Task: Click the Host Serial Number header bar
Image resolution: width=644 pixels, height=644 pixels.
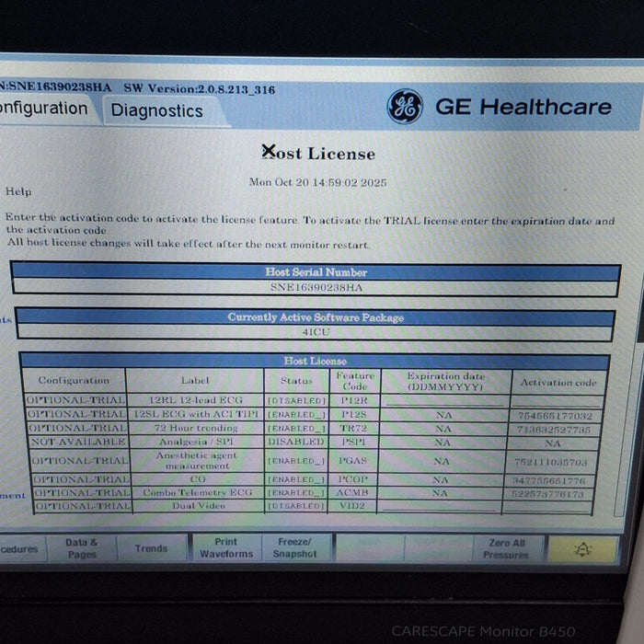Action: [x=316, y=272]
